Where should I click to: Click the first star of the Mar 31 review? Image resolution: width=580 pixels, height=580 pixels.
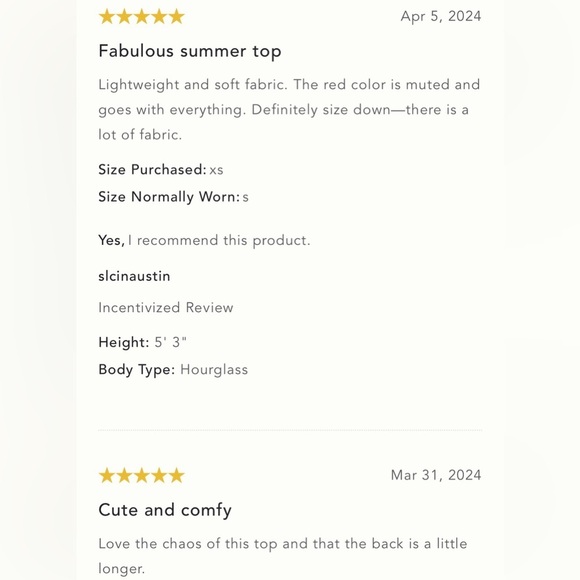107,475
